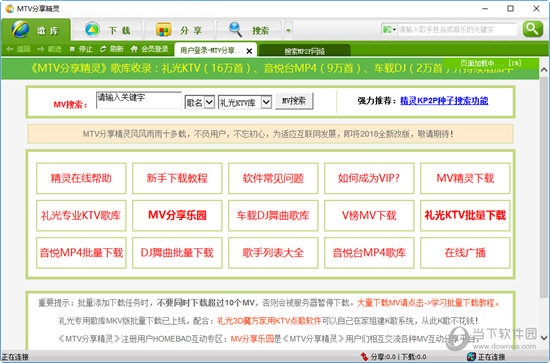Go back with the 返回 arrow
The width and height of the screenshot is (550, 363).
[19, 49]
